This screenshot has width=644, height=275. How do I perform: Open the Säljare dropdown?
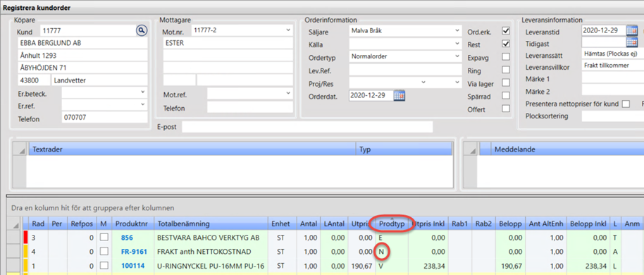click(x=457, y=30)
